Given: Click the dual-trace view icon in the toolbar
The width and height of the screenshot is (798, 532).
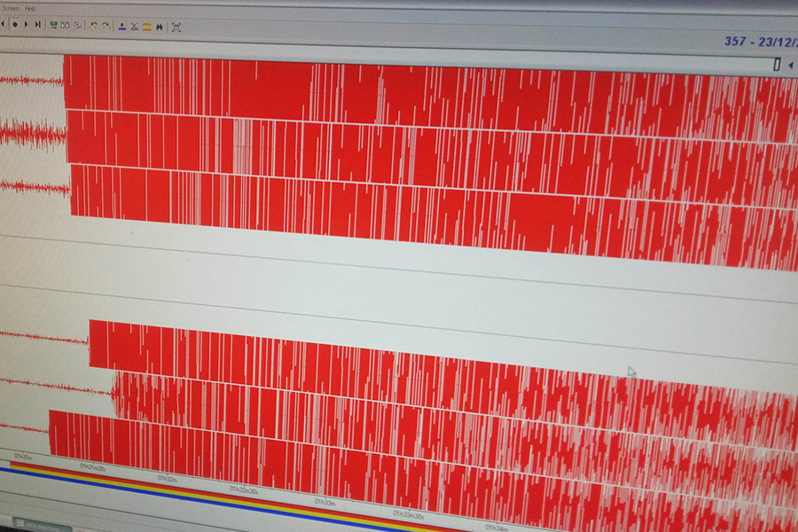Looking at the screenshot, I should coord(64,26).
